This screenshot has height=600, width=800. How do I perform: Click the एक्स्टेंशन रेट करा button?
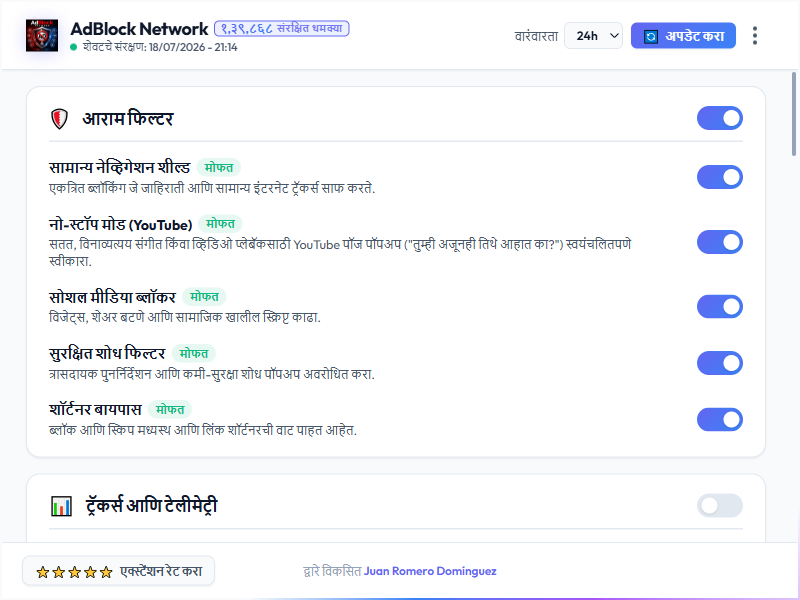coord(118,571)
